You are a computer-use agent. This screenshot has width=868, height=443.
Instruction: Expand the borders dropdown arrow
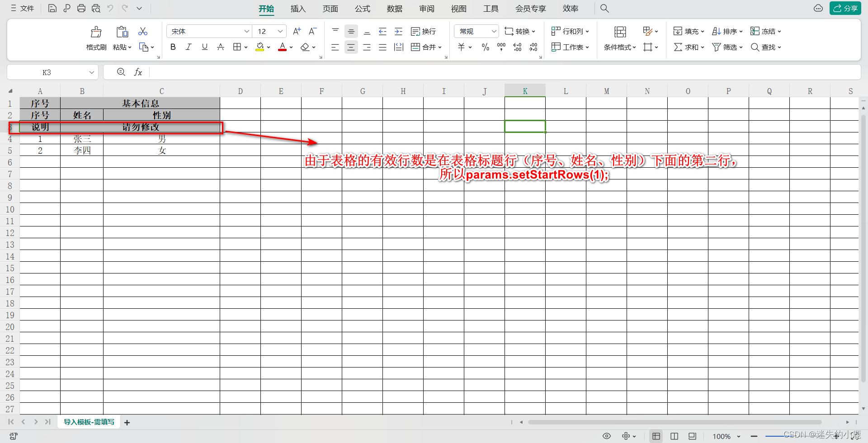[x=246, y=47]
